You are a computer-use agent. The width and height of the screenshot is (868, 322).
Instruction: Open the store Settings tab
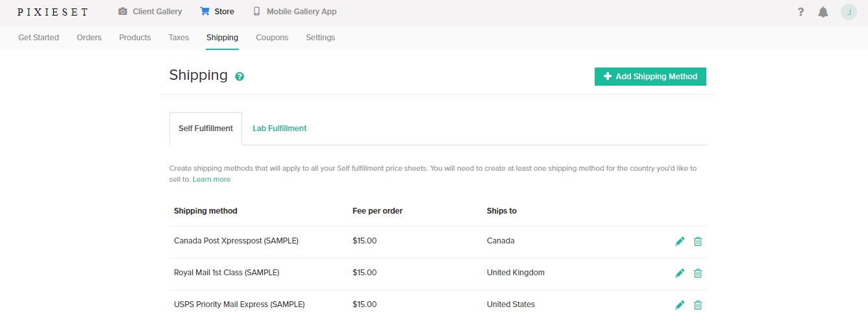pos(320,38)
